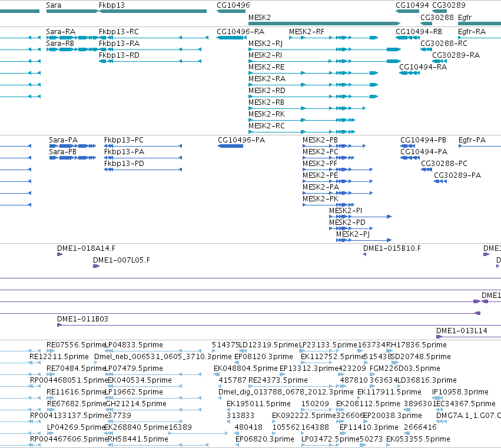Screen dimensions: 501x448
Task: Click protein MESK2-PI
Action: [346, 211]
